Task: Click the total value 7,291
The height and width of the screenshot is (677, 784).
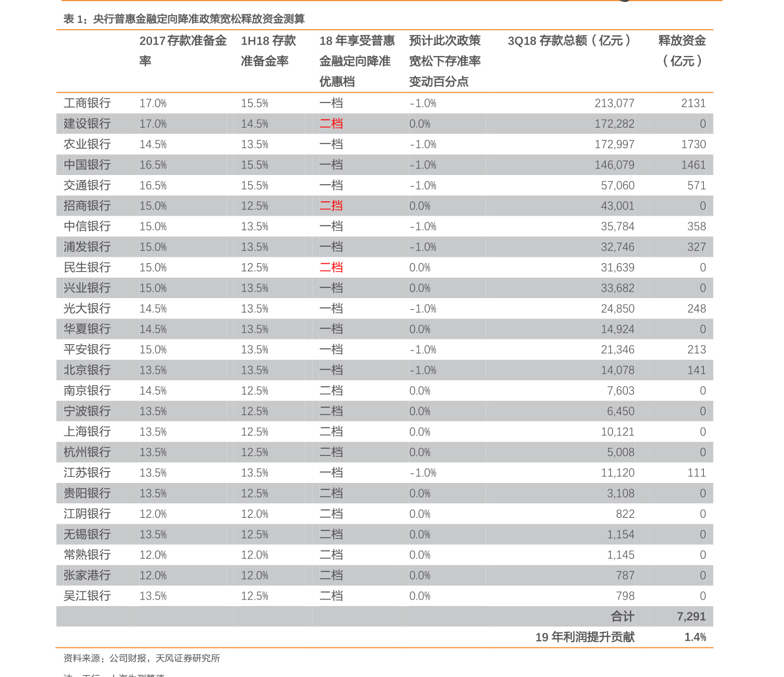Action: (x=691, y=616)
